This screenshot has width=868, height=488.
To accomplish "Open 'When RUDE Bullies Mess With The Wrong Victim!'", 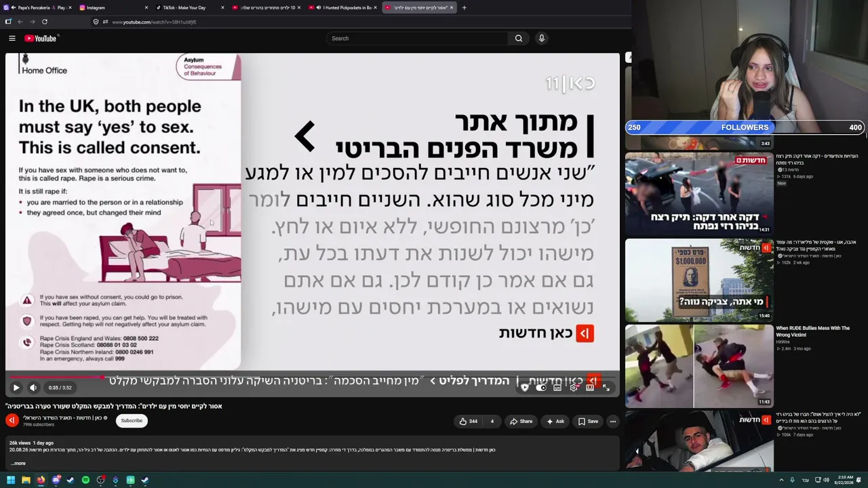I will [x=812, y=331].
